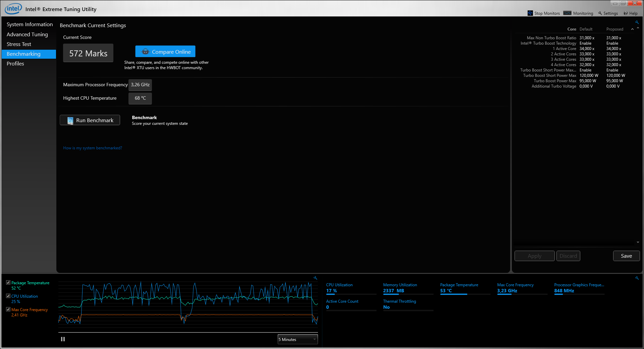Click the wrench icon above the monitoring graph

[315, 278]
